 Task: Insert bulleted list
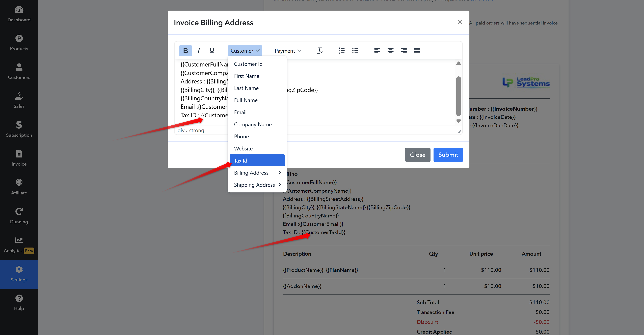point(355,51)
